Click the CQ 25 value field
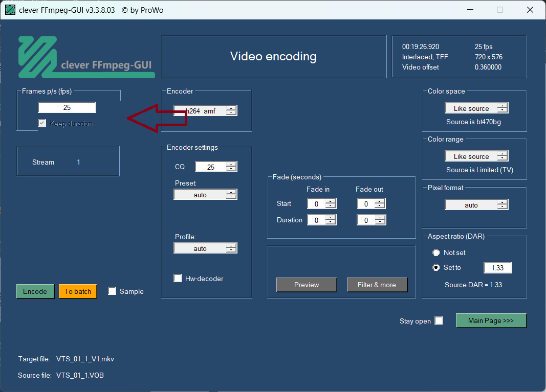The height and width of the screenshot is (392, 546). (211, 167)
